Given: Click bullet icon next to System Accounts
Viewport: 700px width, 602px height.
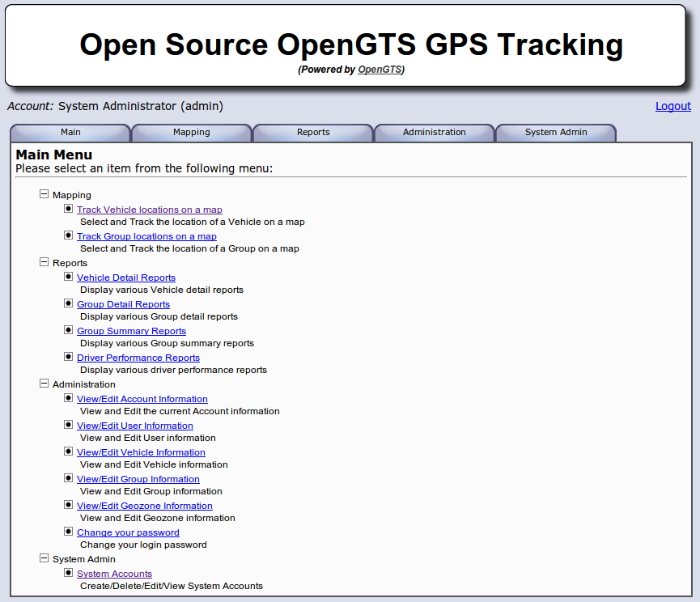Looking at the screenshot, I should pos(69,573).
